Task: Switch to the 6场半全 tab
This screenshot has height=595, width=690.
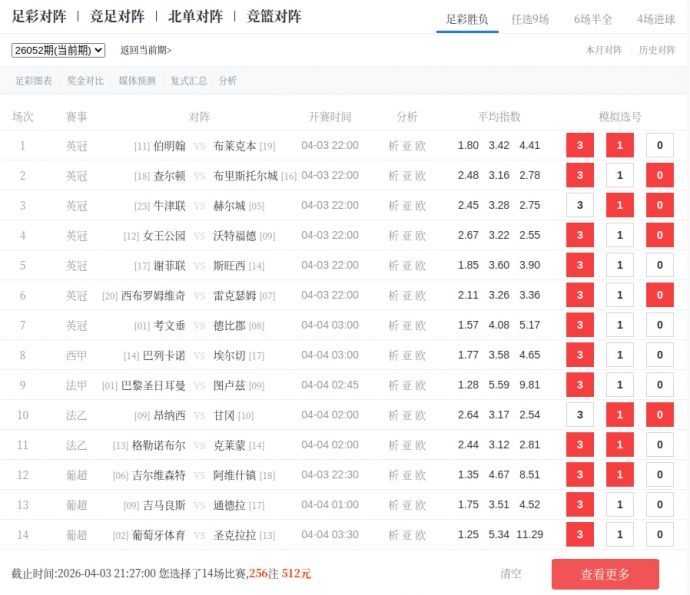Action: 593,19
